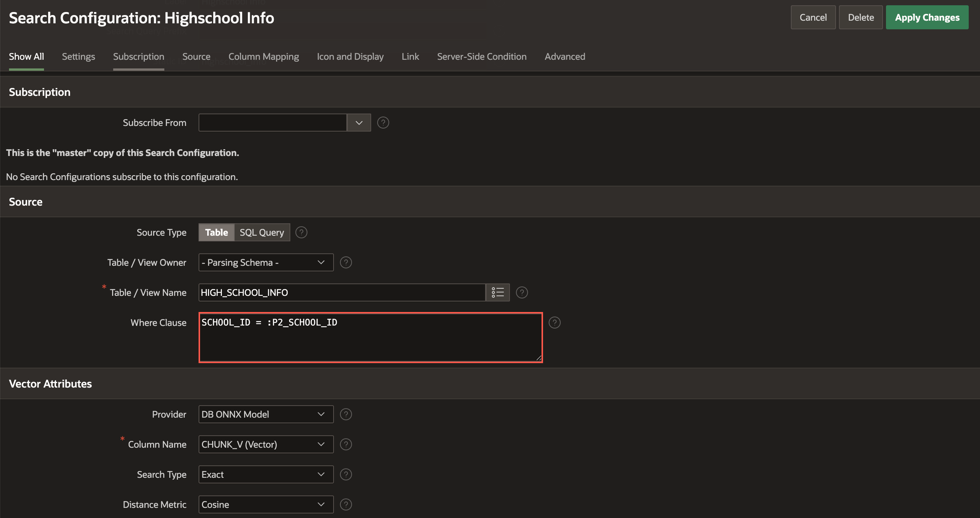The image size is (980, 518).
Task: Select SQL Query source type
Action: coord(262,232)
